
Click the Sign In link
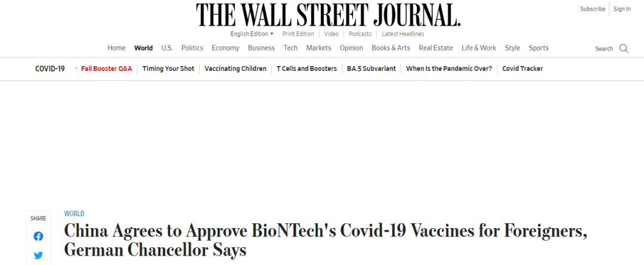click(x=622, y=9)
